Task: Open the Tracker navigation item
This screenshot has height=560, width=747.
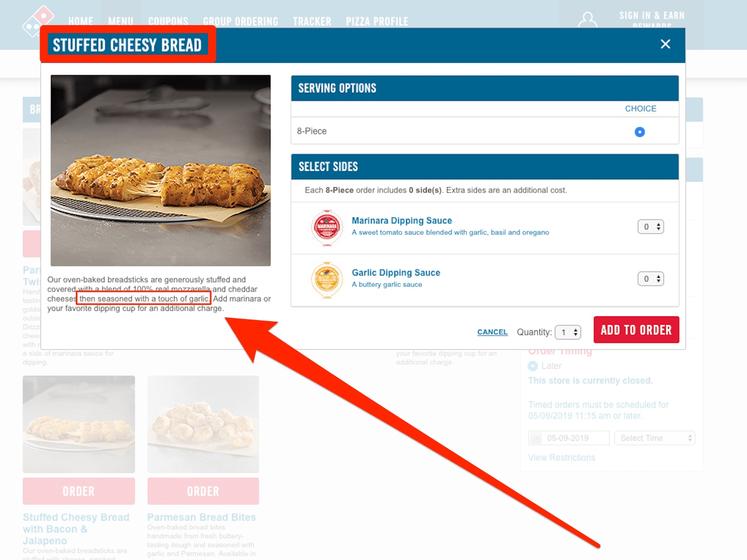Action: click(312, 21)
